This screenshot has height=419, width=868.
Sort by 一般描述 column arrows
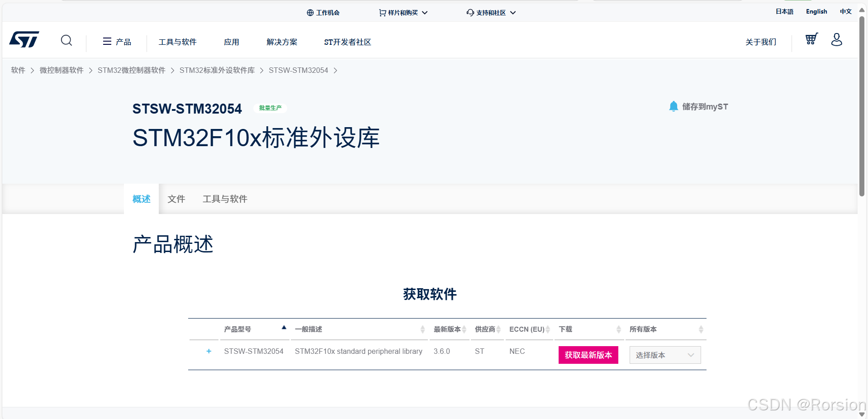click(x=422, y=329)
